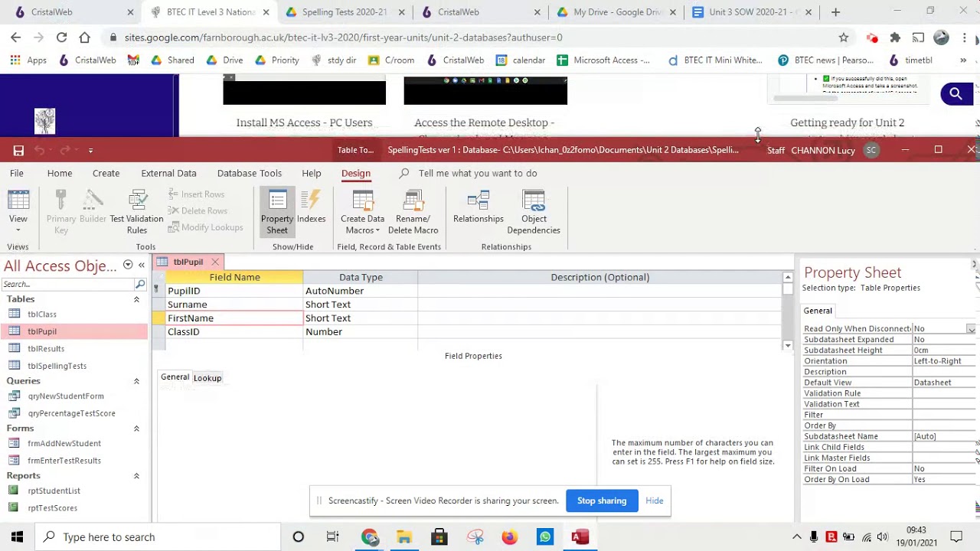
Task: Open Read Only When Disconnected dropdown
Action: tap(971, 329)
